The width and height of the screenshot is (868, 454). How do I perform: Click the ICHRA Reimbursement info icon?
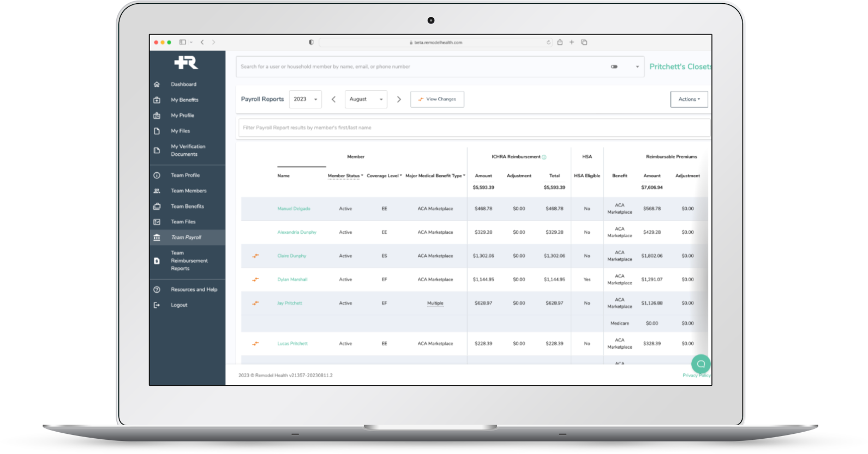(x=544, y=157)
